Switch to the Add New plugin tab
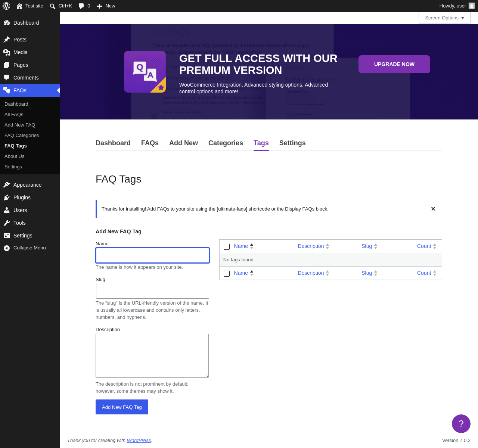 pos(183,143)
